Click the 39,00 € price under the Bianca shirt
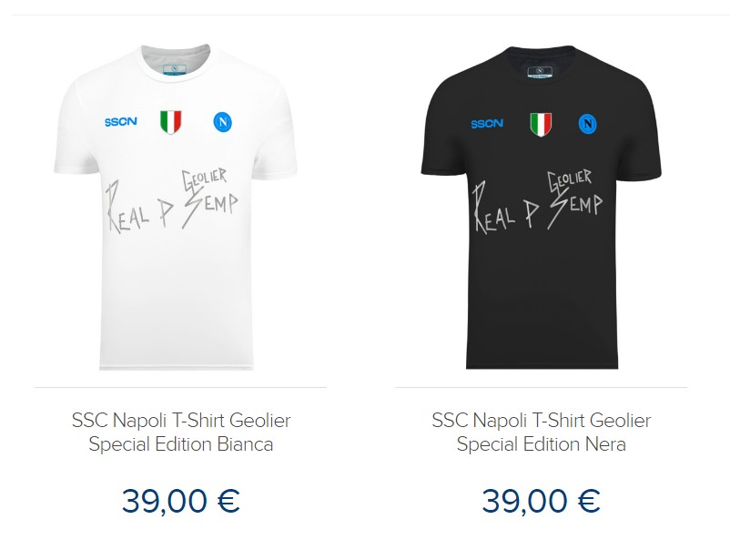Image resolution: width=730 pixels, height=560 pixels. point(181,501)
